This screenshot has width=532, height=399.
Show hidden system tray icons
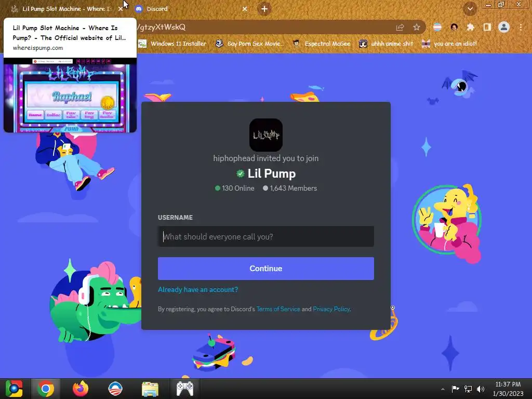click(443, 389)
